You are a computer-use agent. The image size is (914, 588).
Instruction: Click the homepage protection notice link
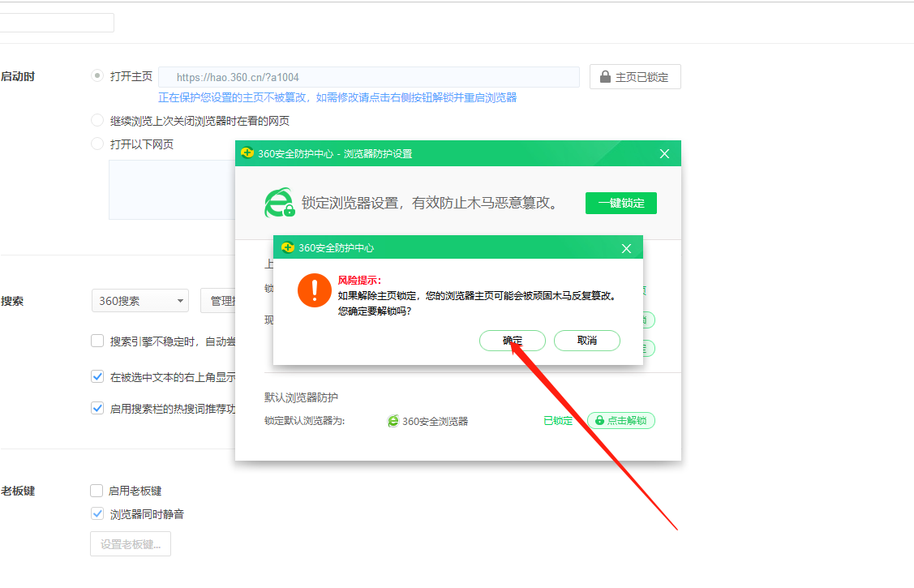click(x=337, y=98)
